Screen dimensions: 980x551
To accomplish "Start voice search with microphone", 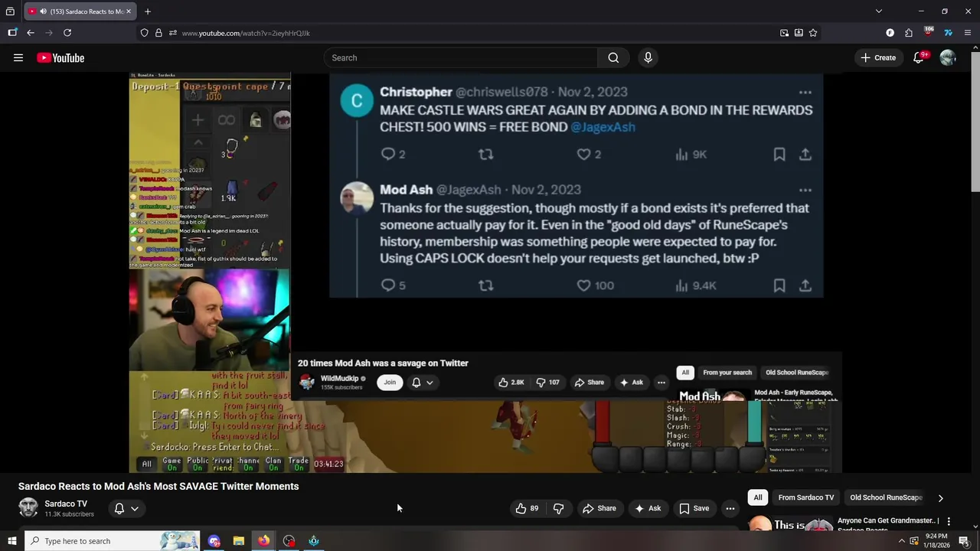I will pos(648,57).
